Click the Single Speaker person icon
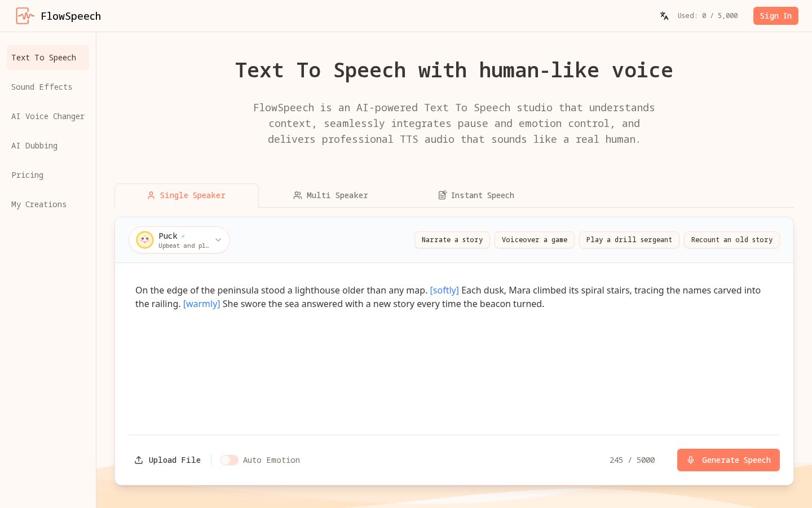This screenshot has height=508, width=812. click(x=151, y=195)
